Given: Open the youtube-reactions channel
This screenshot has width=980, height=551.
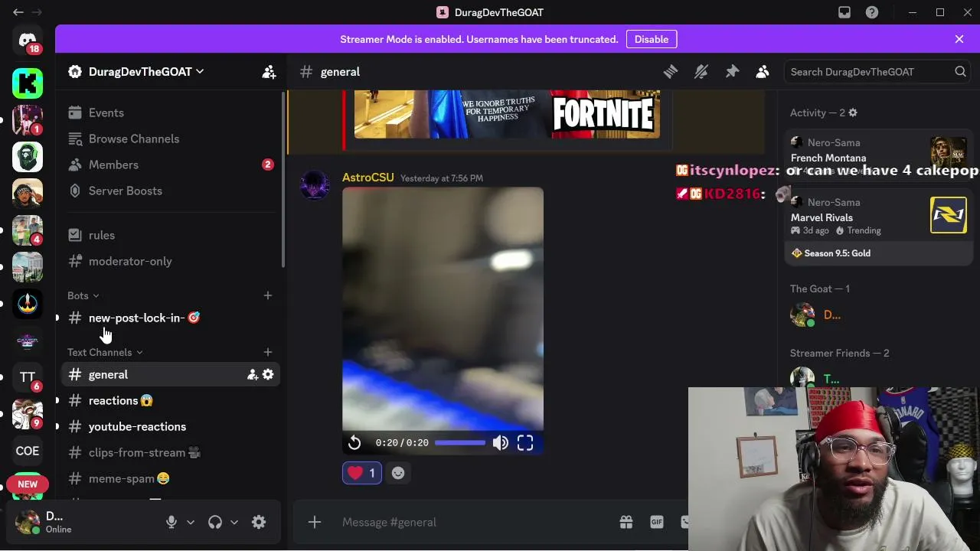Looking at the screenshot, I should pos(171,426).
